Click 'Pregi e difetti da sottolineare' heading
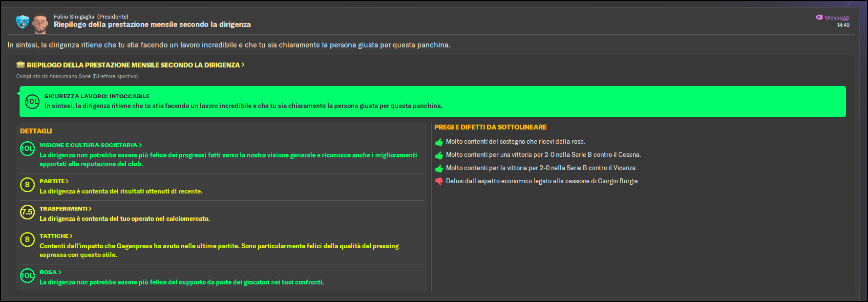Screen dimensions: 868x302 click(x=490, y=127)
